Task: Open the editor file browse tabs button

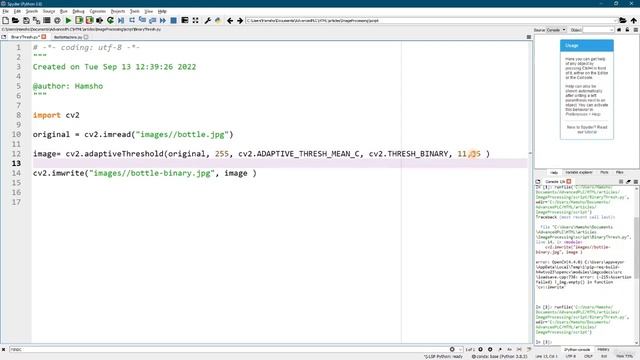Action: tap(4, 37)
